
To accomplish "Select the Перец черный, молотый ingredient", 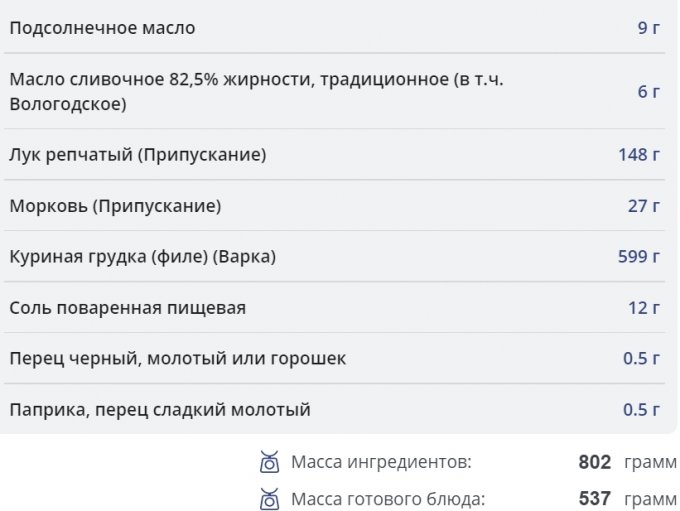I will coord(177,358).
